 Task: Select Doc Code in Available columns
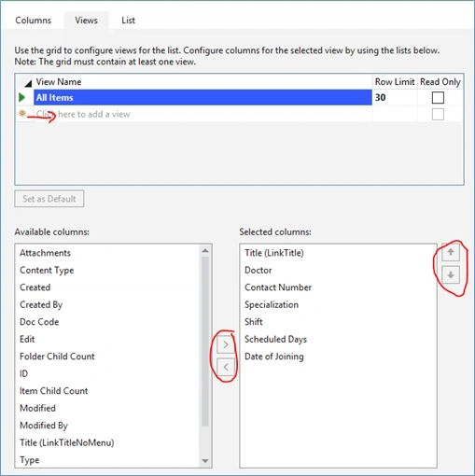pyautogui.click(x=39, y=322)
